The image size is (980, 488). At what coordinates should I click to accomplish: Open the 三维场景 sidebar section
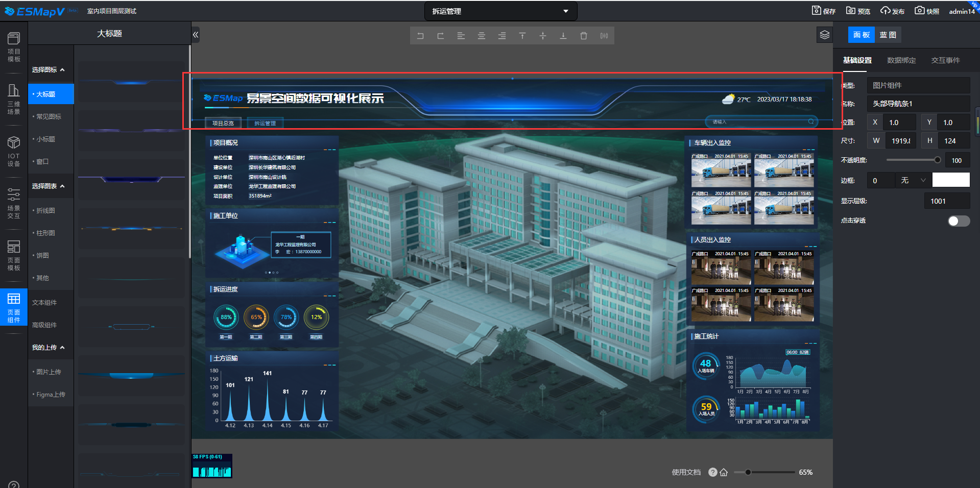tap(14, 100)
